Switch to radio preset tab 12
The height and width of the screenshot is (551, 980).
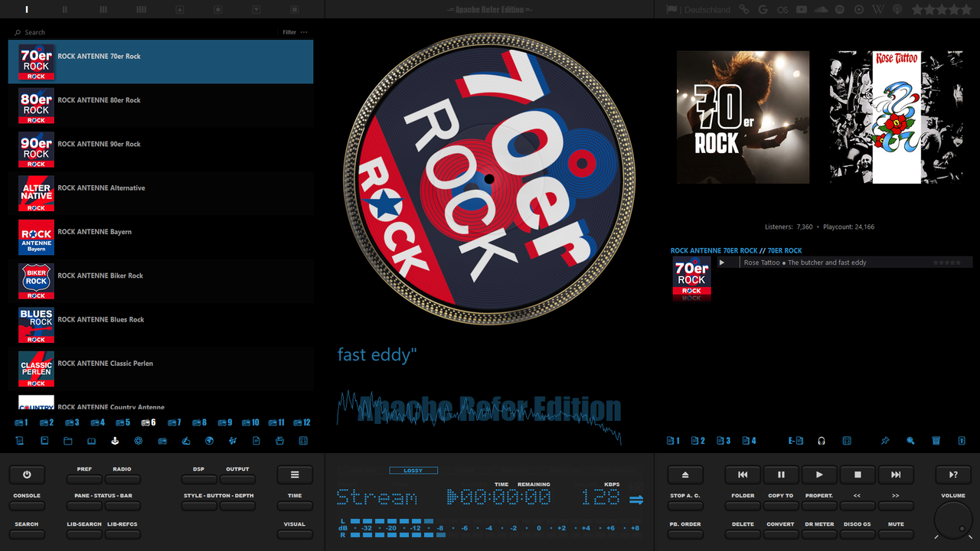[302, 422]
